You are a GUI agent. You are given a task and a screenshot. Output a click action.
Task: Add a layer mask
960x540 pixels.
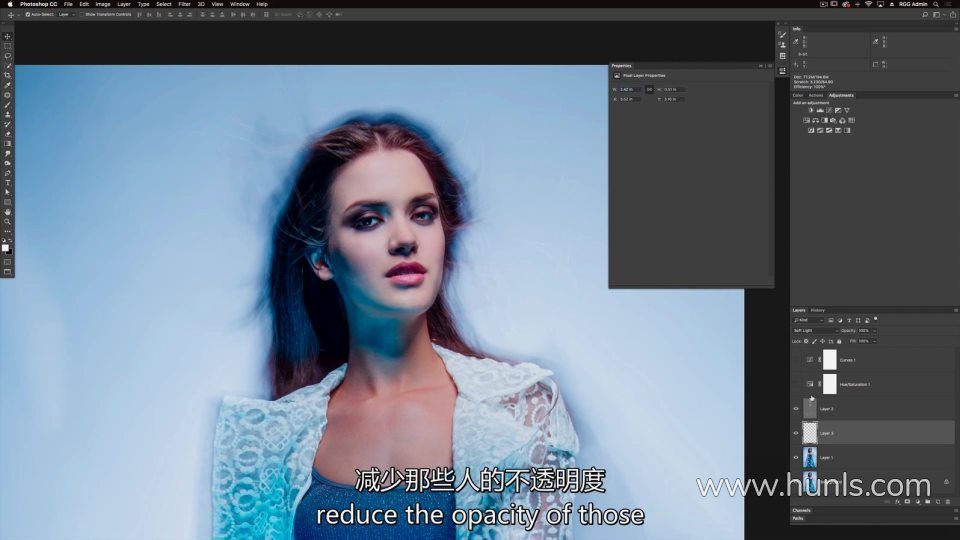[907, 501]
